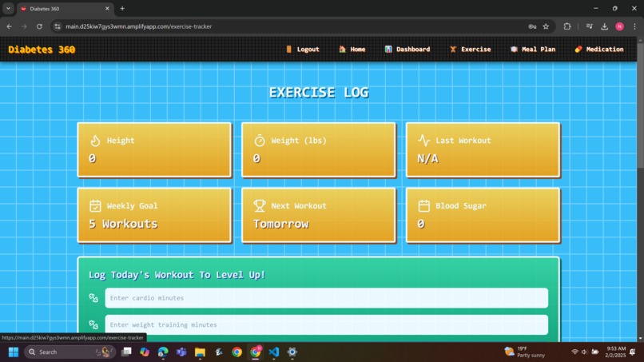Click calendar-check icon on Weekly Goal card
The width and height of the screenshot is (644, 362).
click(95, 206)
